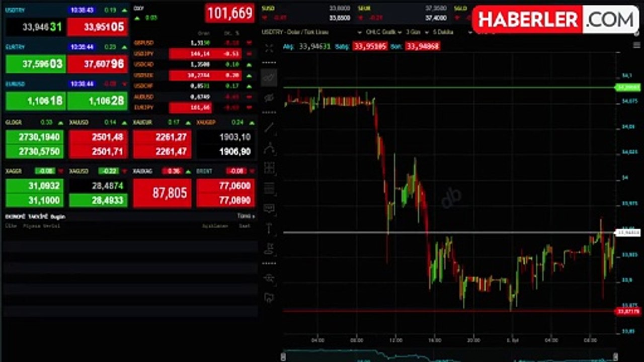This screenshot has height=362, width=644.
Task: Select the USDSEK row in currency list
Action: [193, 75]
